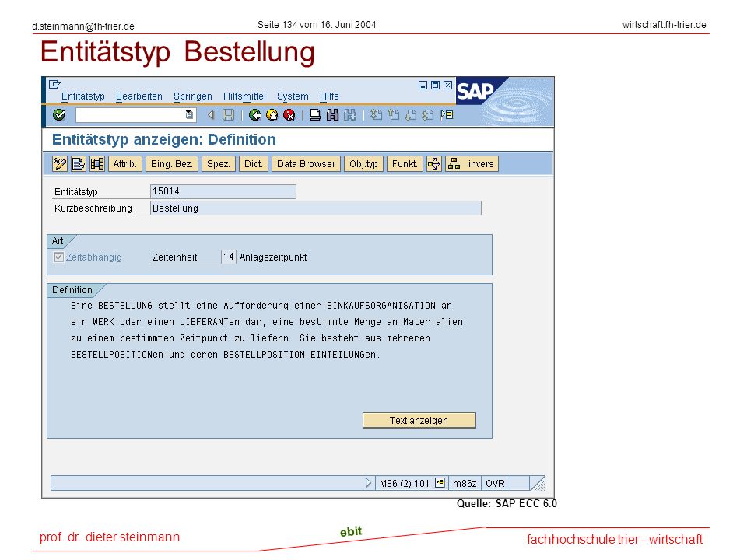The width and height of the screenshot is (747, 560).
Task: Click the Text anzeigen button
Action: pyautogui.click(x=419, y=421)
